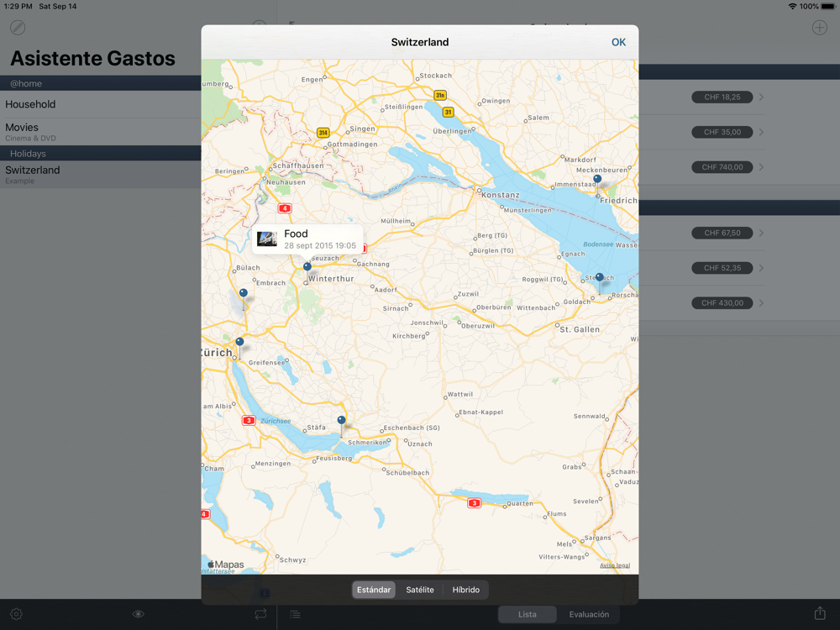
Task: Open the Aviso legal link on map
Action: tap(615, 565)
